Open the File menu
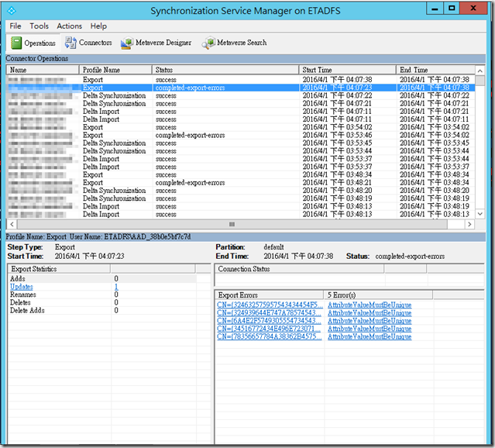495x448 pixels. coord(15,26)
